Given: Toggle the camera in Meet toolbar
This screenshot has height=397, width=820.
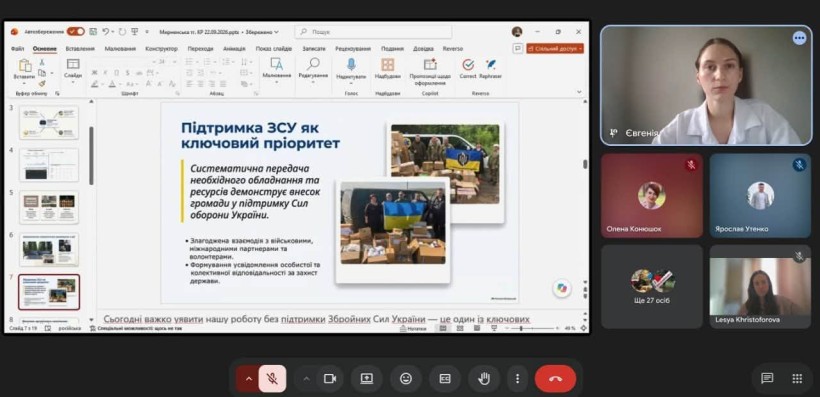Looking at the screenshot, I should coord(330,379).
